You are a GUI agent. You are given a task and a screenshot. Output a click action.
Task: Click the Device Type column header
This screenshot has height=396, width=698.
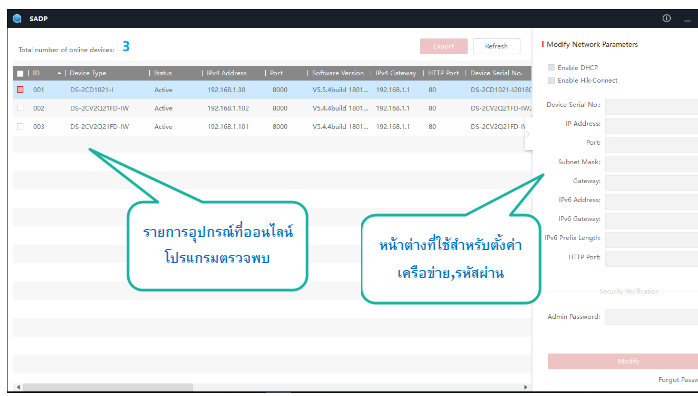click(88, 73)
